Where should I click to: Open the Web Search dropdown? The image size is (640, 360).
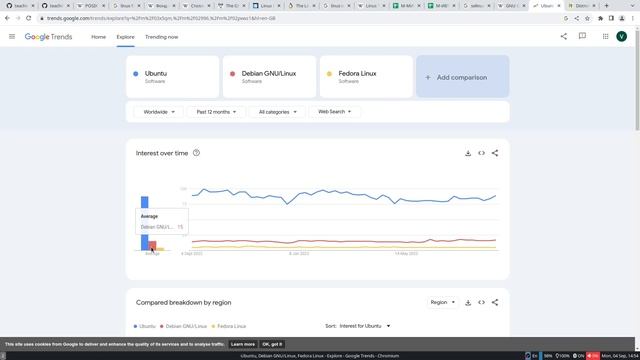[x=334, y=112]
